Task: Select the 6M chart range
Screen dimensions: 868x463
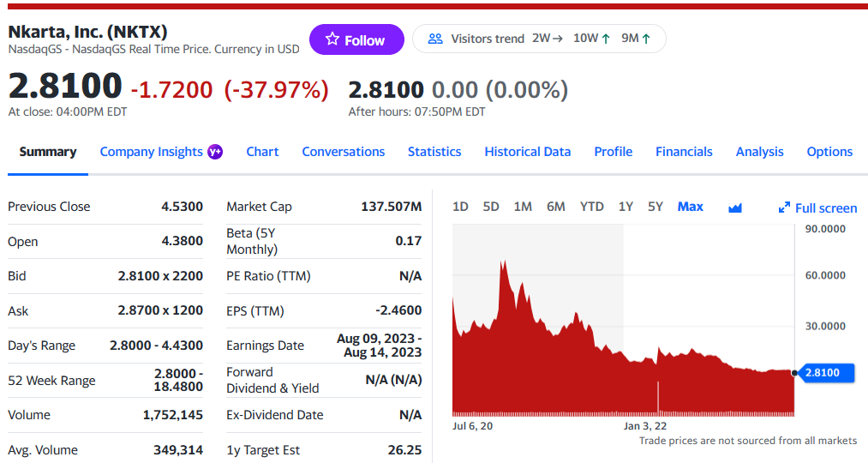Action: coord(556,207)
